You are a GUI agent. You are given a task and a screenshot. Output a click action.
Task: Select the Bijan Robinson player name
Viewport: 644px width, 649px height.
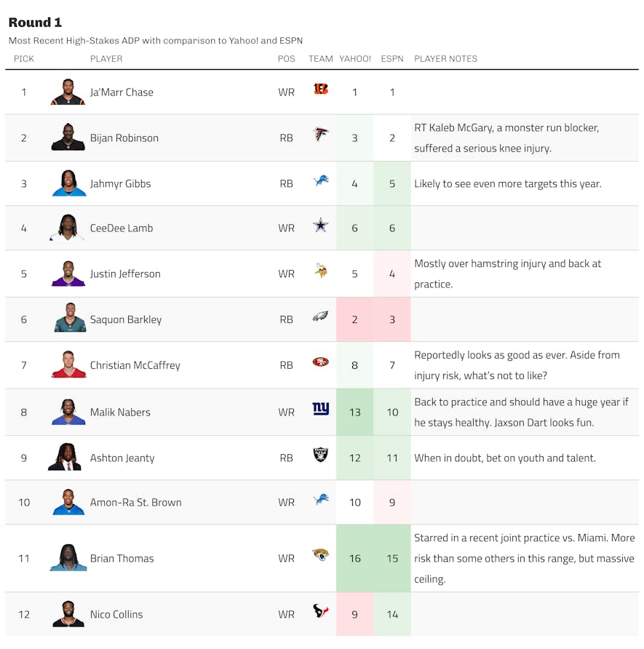tap(124, 138)
